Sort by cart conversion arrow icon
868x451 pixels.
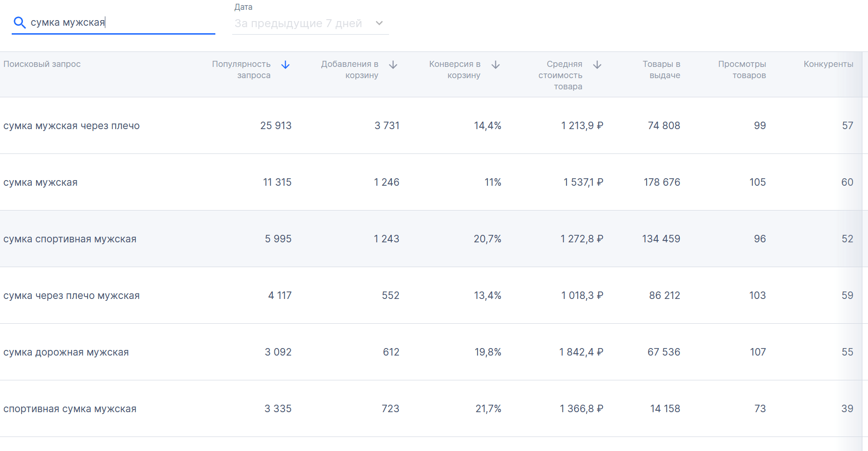click(496, 65)
